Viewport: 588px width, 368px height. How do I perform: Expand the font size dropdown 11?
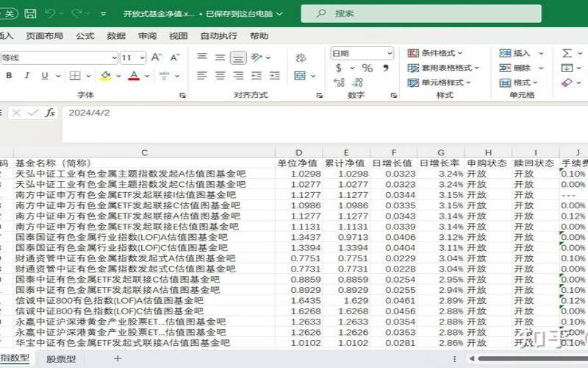click(142, 58)
